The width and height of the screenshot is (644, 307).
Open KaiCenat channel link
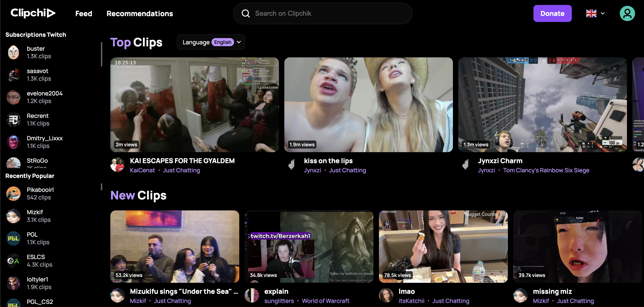click(142, 170)
